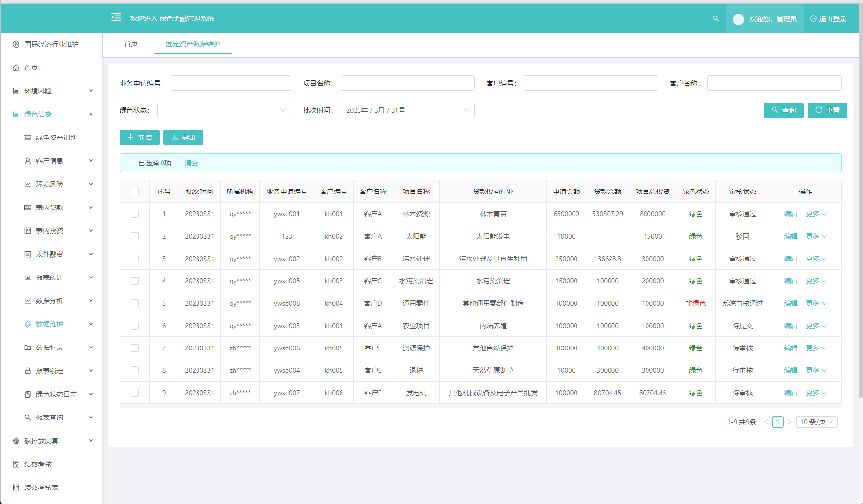Screen dimensions: 863x504
Task: Click the 退出登录 logout icon
Action: (813, 19)
